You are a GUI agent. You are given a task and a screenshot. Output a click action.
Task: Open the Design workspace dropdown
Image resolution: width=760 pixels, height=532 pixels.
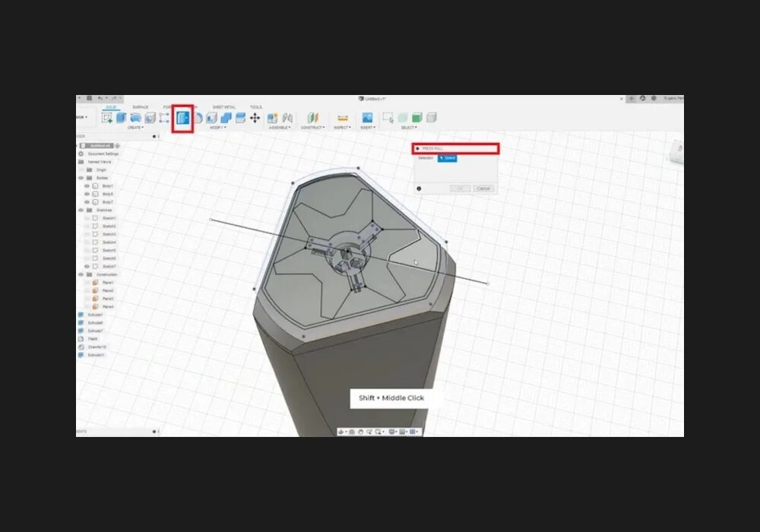81,117
